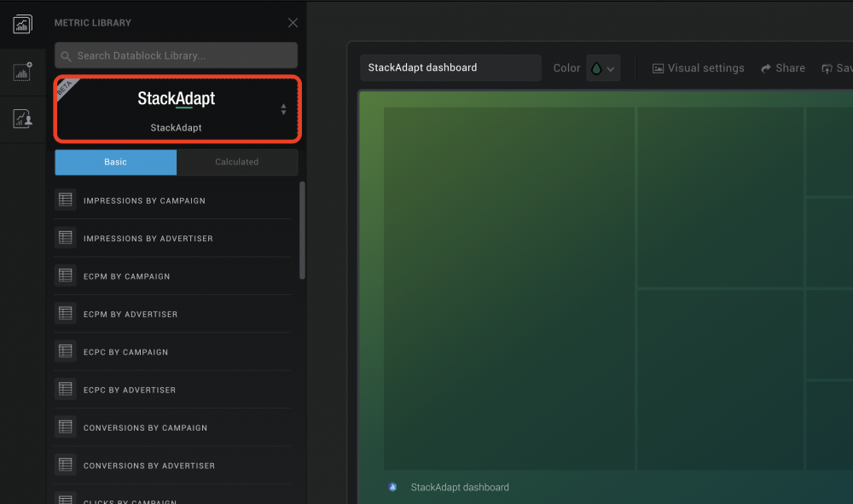Click the image icon next to Visual settings
Image resolution: width=853 pixels, height=504 pixels.
tap(658, 67)
